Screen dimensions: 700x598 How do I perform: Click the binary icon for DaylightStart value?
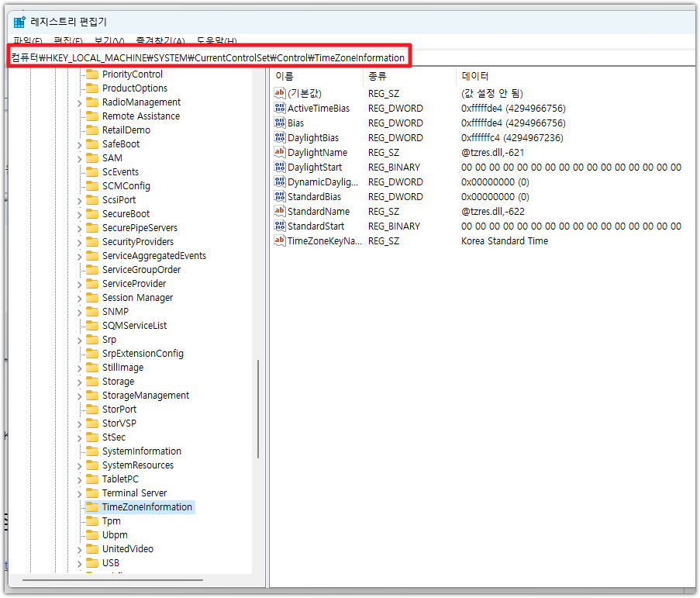tap(280, 168)
